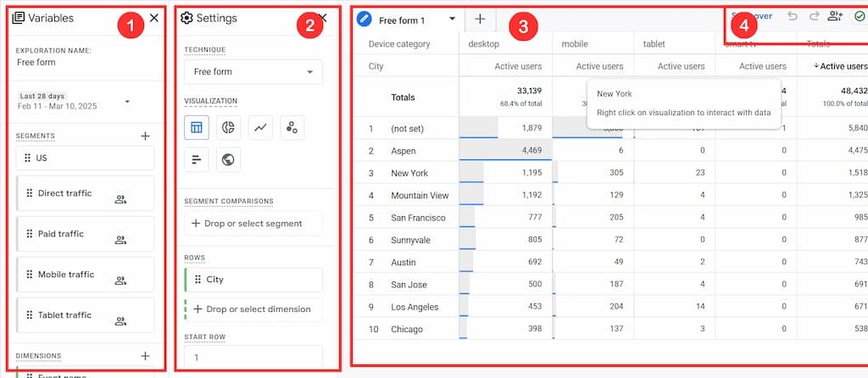This screenshot has width=868, height=378.
Task: Click the undo arrow icon
Action: (793, 16)
